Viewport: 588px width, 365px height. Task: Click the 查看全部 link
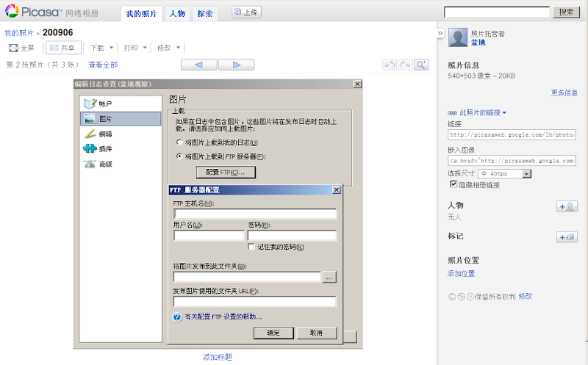click(x=103, y=65)
